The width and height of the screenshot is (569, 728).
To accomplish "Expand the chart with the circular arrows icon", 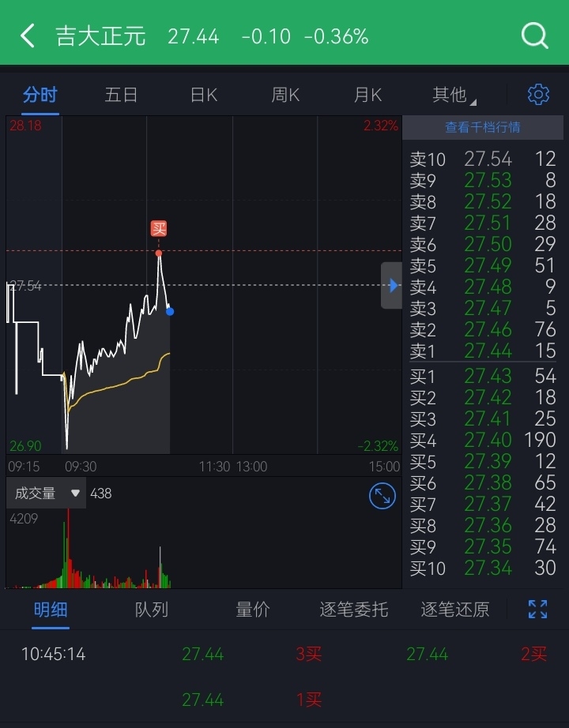I will point(382,496).
